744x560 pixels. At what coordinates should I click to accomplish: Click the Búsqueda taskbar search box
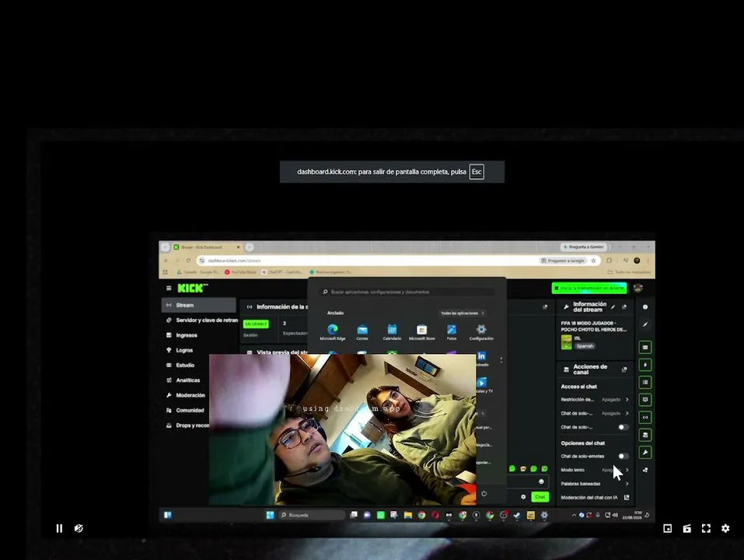click(312, 515)
